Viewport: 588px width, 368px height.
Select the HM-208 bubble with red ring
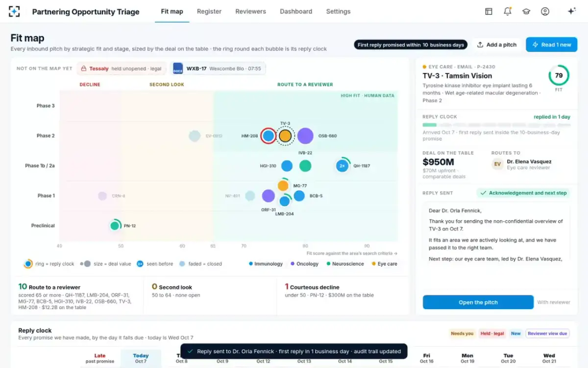tap(268, 136)
